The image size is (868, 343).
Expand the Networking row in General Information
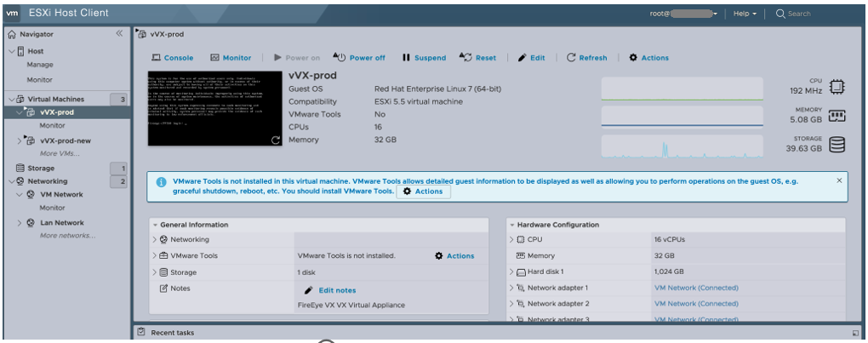(155, 239)
